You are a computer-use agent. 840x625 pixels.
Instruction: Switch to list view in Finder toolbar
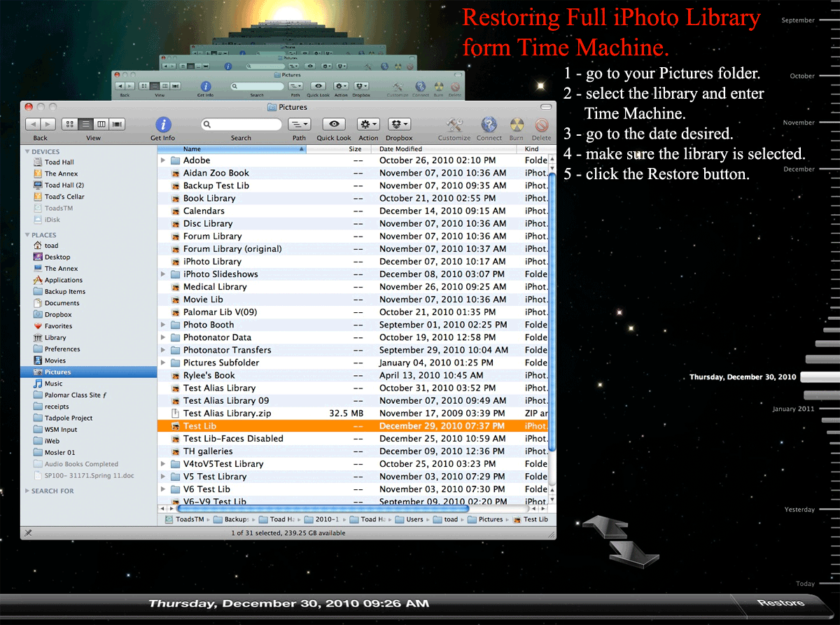pos(85,124)
